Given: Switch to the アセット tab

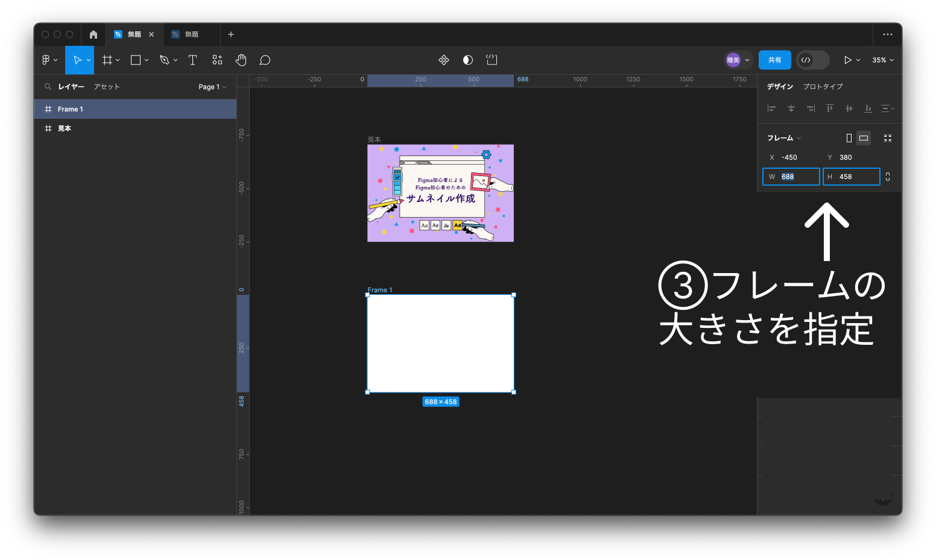Looking at the screenshot, I should pyautogui.click(x=107, y=87).
